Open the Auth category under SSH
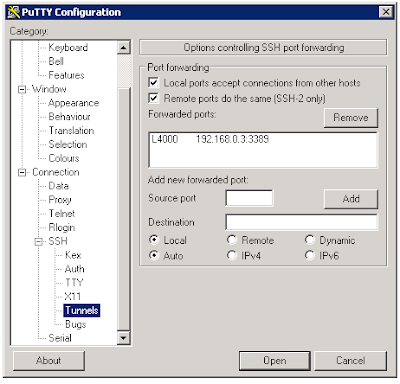The height and width of the screenshot is (384, 400). pos(74,269)
